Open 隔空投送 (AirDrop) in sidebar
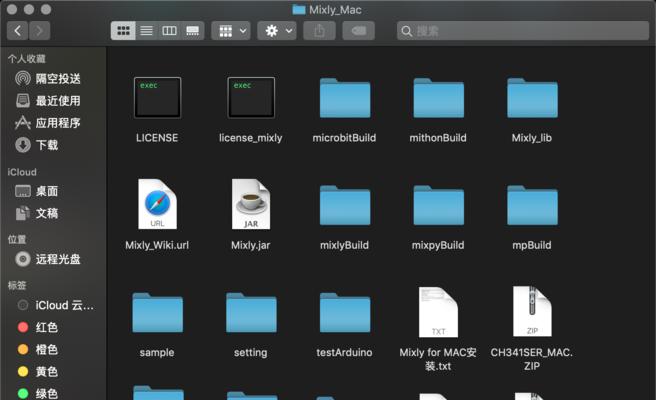656x400 pixels. [x=48, y=79]
